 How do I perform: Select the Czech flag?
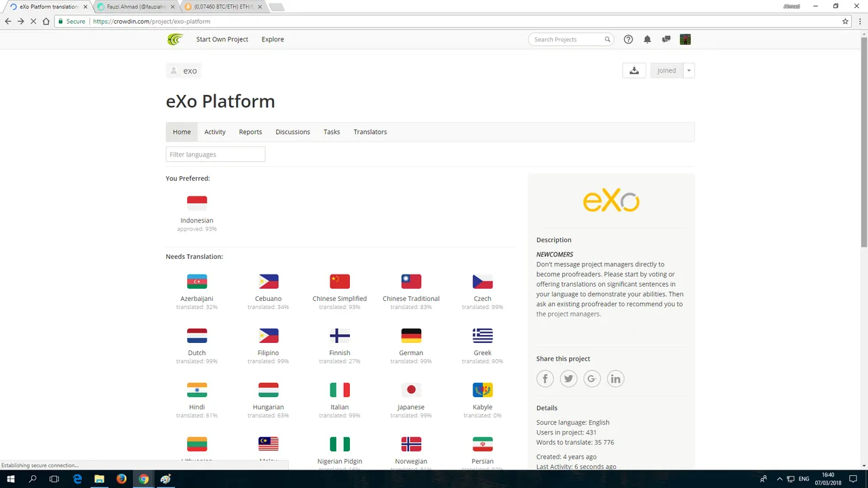pyautogui.click(x=482, y=281)
